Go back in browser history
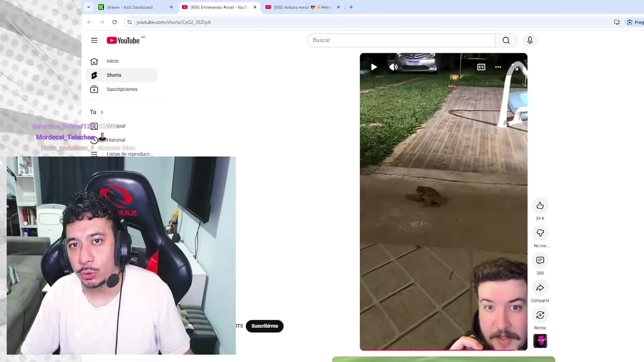 pyautogui.click(x=89, y=22)
